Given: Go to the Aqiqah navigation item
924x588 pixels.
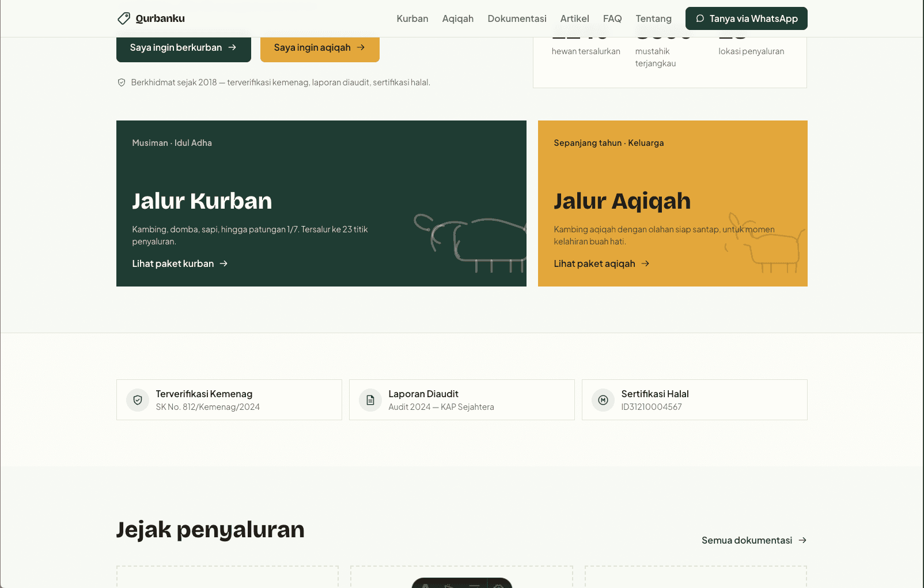Looking at the screenshot, I should pyautogui.click(x=458, y=18).
